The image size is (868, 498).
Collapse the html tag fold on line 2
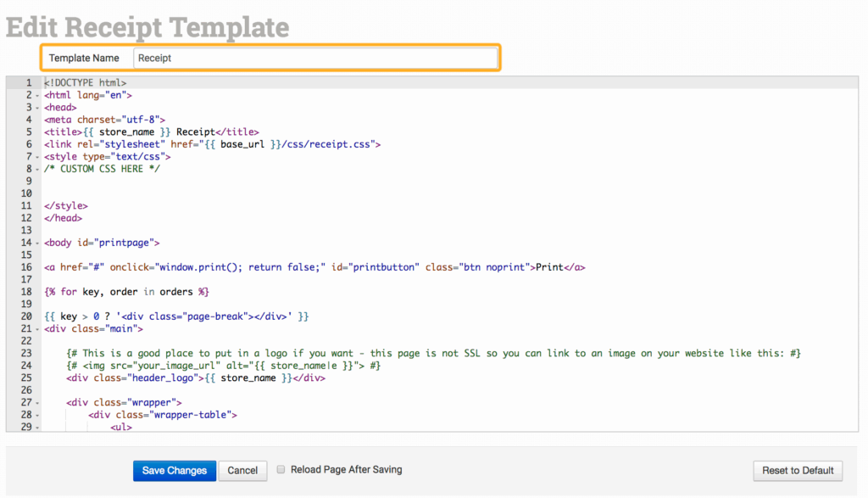(x=37, y=96)
